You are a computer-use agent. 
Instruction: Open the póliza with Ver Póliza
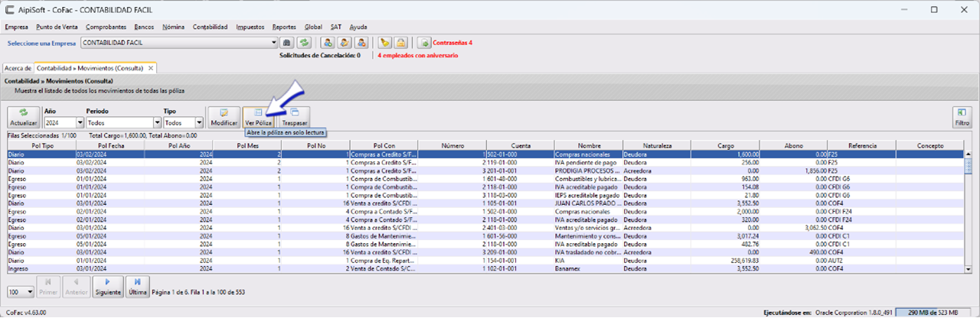(x=259, y=116)
